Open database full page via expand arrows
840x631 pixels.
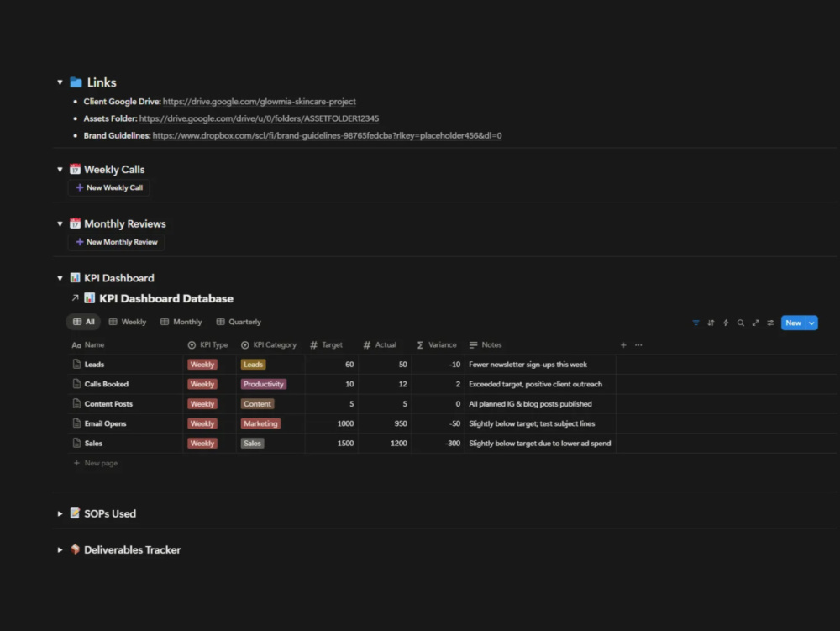(755, 323)
